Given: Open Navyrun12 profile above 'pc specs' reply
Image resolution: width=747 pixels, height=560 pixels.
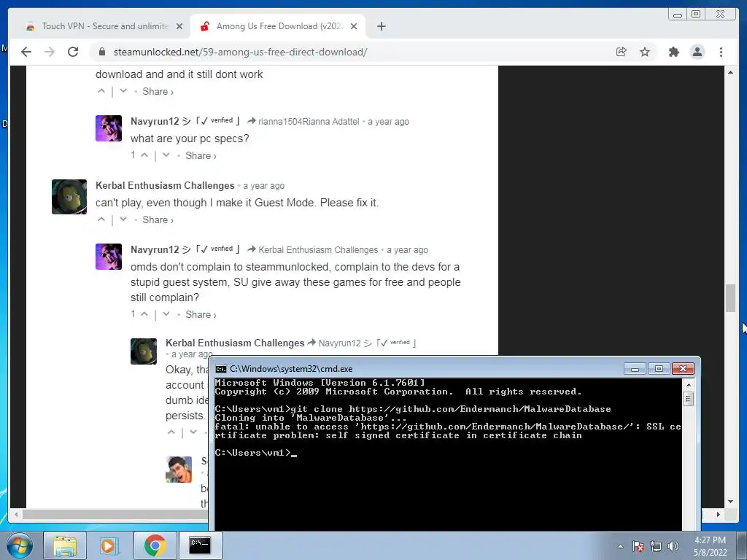Looking at the screenshot, I should pos(155,122).
